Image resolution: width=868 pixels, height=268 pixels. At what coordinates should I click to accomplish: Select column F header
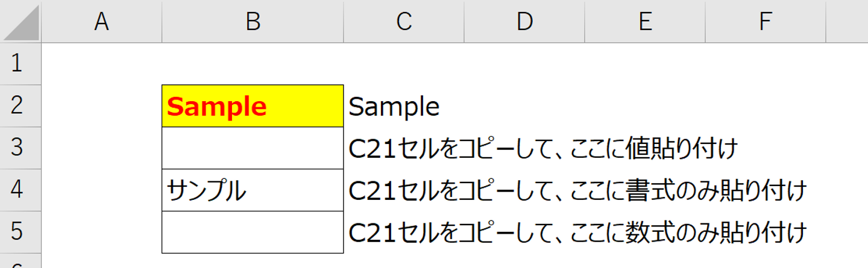[766, 21]
